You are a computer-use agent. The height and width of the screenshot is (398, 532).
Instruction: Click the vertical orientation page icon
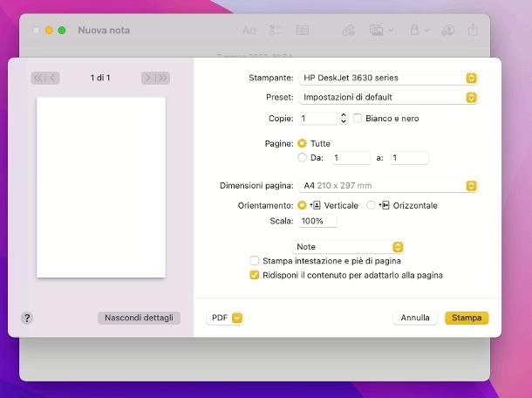click(x=316, y=205)
